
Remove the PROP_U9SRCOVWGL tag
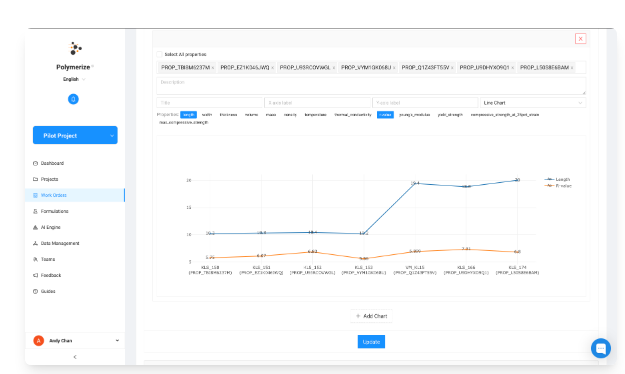(334, 68)
